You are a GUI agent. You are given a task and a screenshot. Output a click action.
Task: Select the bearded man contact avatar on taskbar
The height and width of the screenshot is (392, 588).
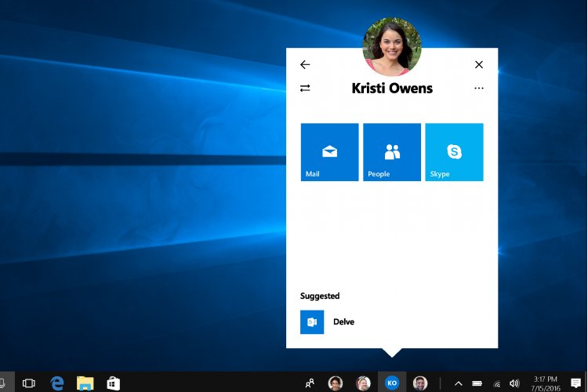pyautogui.click(x=420, y=383)
